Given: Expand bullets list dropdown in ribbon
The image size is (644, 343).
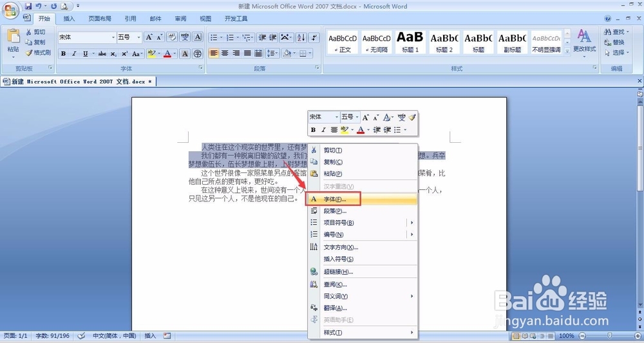Looking at the screenshot, I should pos(222,37).
